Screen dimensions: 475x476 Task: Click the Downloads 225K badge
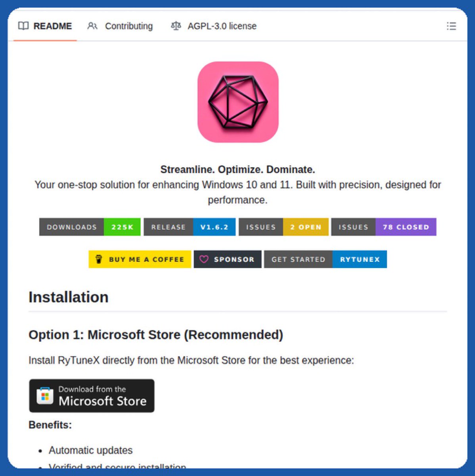point(90,227)
